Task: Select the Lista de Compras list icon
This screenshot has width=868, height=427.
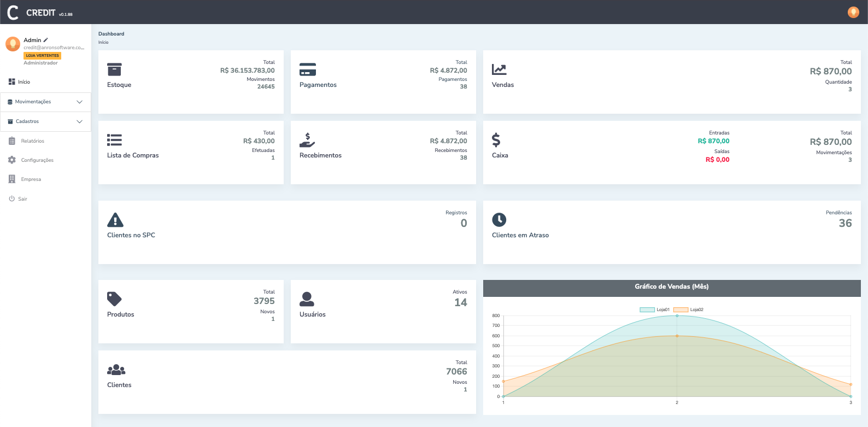Action: tap(114, 140)
